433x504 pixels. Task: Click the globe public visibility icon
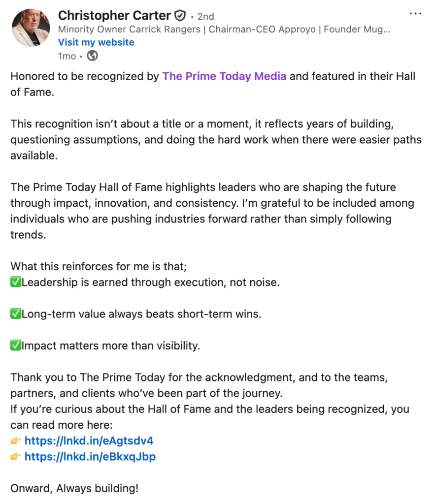pos(92,56)
